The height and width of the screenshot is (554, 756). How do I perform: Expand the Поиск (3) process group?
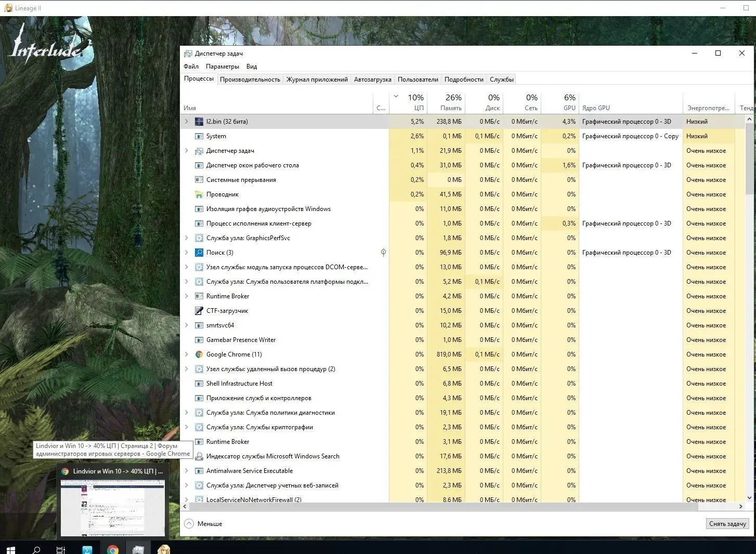click(x=187, y=253)
